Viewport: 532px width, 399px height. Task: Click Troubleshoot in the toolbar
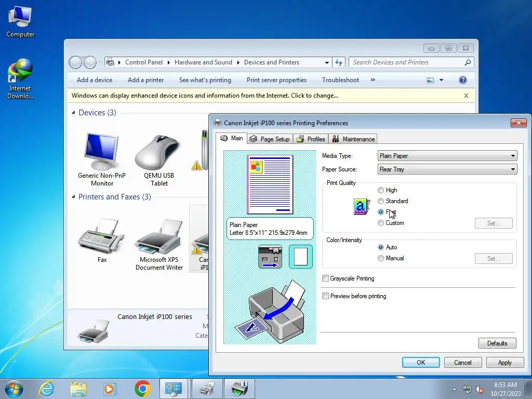click(340, 80)
